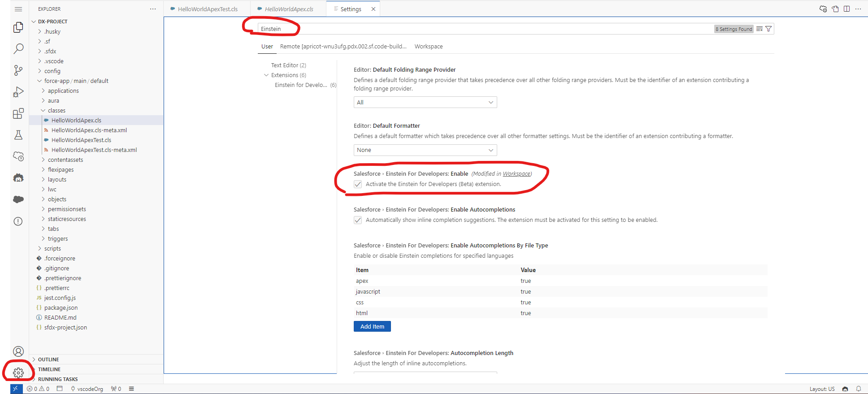Open notifications bell in status bar
Image resolution: width=868 pixels, height=394 pixels.
tap(859, 389)
